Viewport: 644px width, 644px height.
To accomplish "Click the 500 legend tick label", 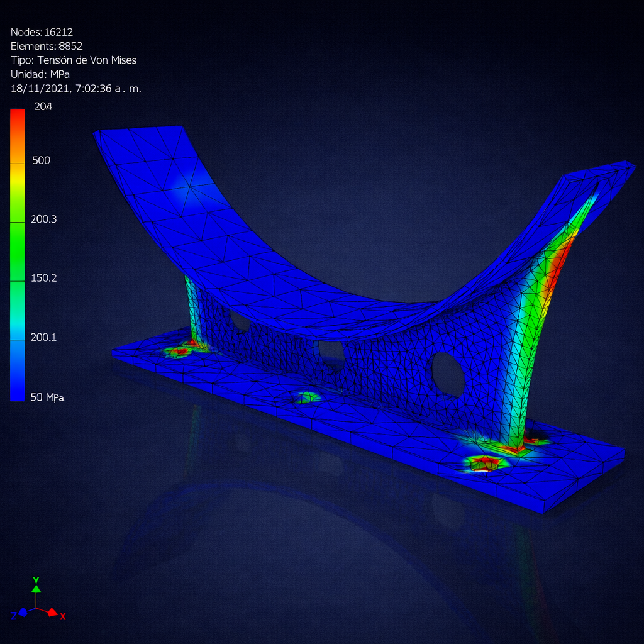I will [41, 160].
